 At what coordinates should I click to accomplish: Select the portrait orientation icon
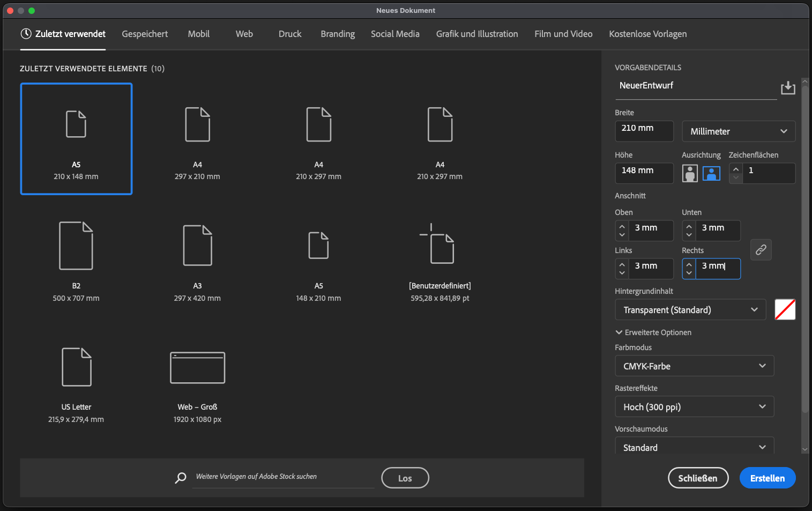690,173
